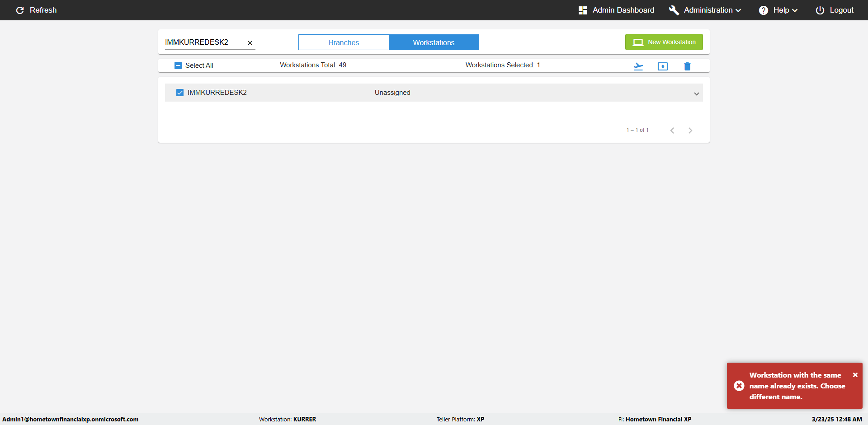Click Teller Platform: XP status text
The height and width of the screenshot is (425, 868).
tap(460, 419)
